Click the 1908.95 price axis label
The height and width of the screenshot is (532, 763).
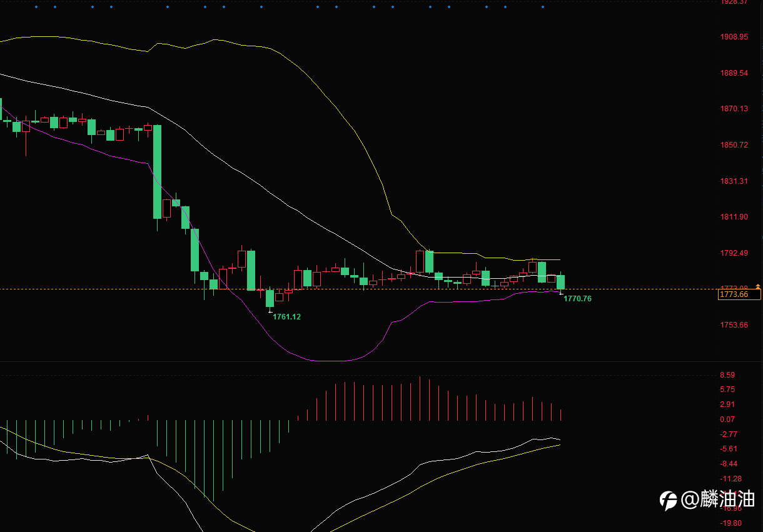coord(734,37)
